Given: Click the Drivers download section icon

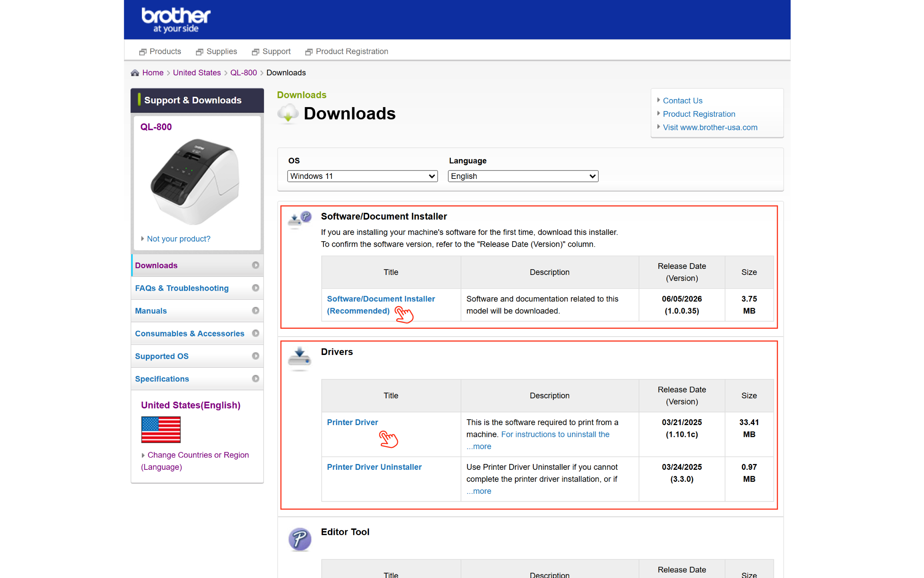Looking at the screenshot, I should [x=300, y=359].
